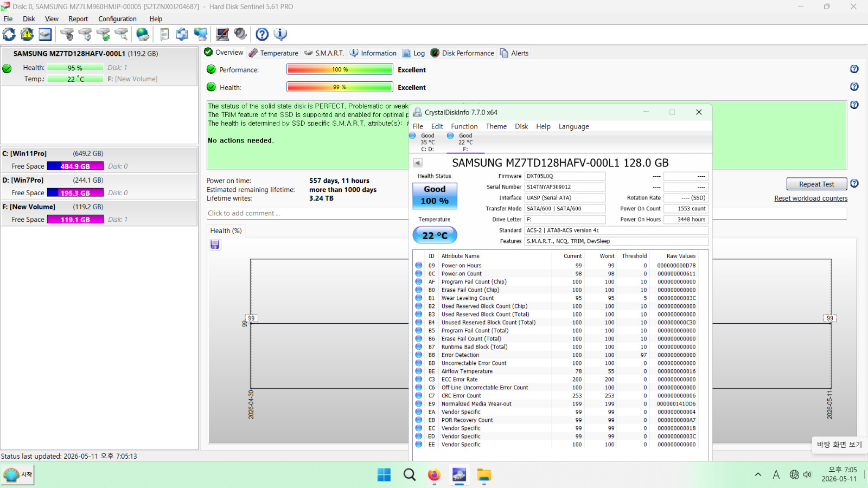
Task: Click the D: Free Space 195.3 GB bar
Action: (75, 193)
